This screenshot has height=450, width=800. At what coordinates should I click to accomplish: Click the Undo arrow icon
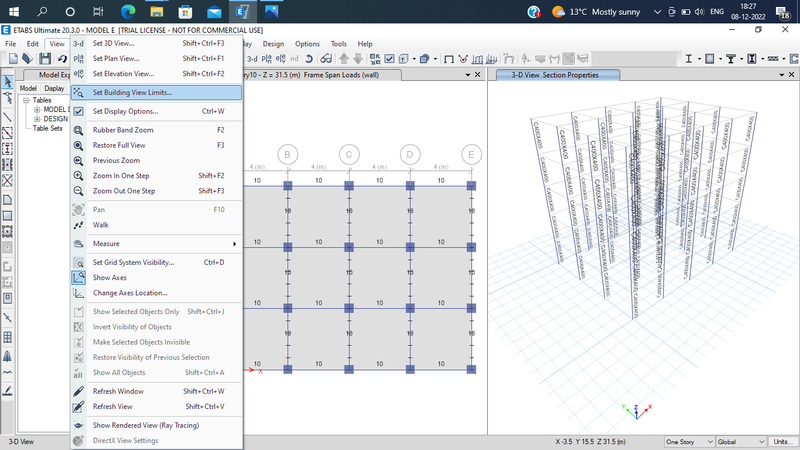pos(62,59)
